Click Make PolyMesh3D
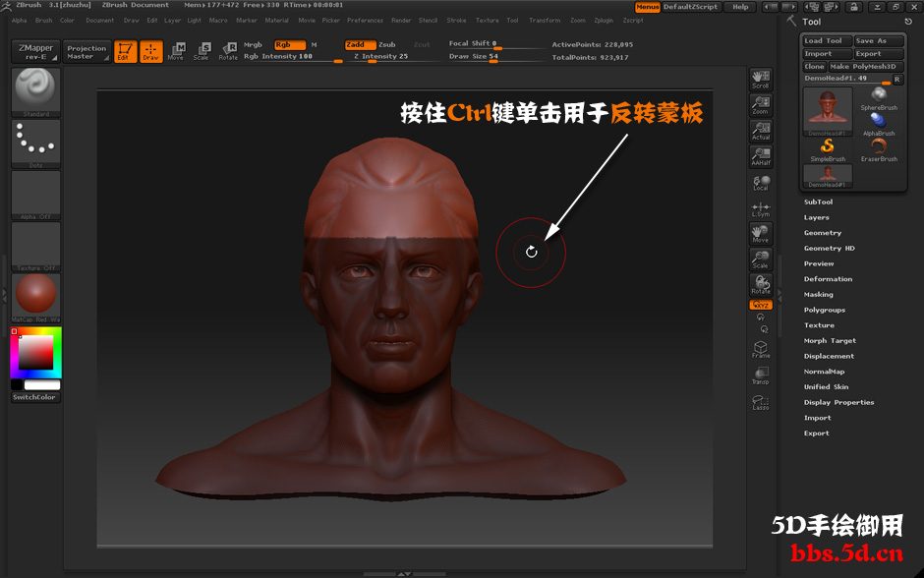This screenshot has width=924, height=578. coord(866,67)
